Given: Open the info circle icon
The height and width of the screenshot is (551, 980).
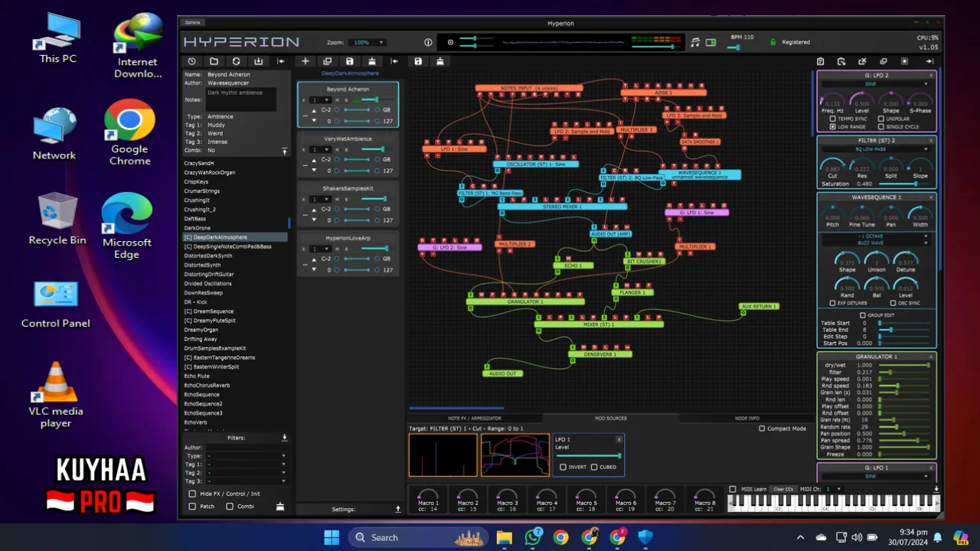Looking at the screenshot, I should (x=428, y=42).
